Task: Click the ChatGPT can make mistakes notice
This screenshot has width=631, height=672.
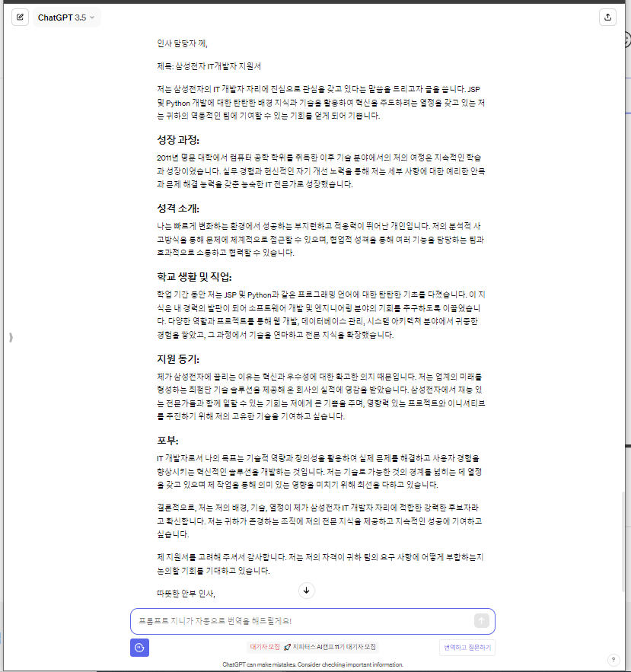Action: (313, 664)
